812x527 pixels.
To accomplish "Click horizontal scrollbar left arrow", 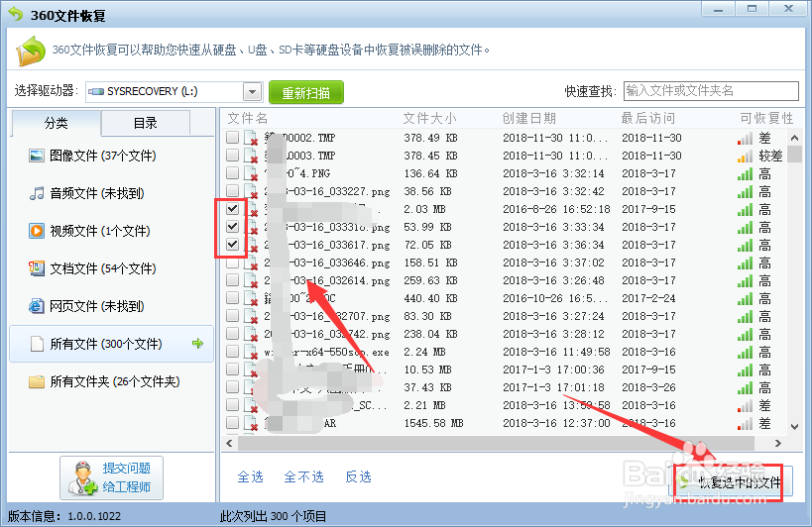I will tap(229, 443).
